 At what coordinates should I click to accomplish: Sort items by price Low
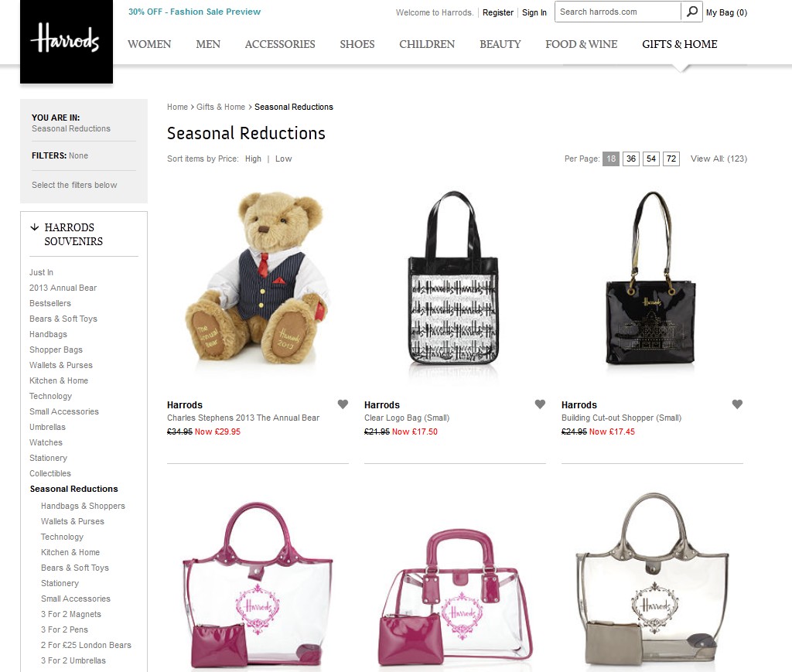(283, 159)
